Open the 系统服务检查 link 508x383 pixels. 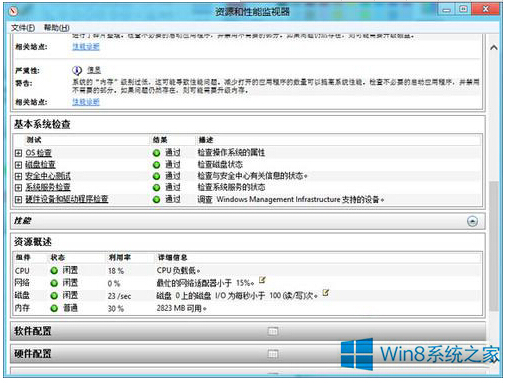[x=48, y=187]
